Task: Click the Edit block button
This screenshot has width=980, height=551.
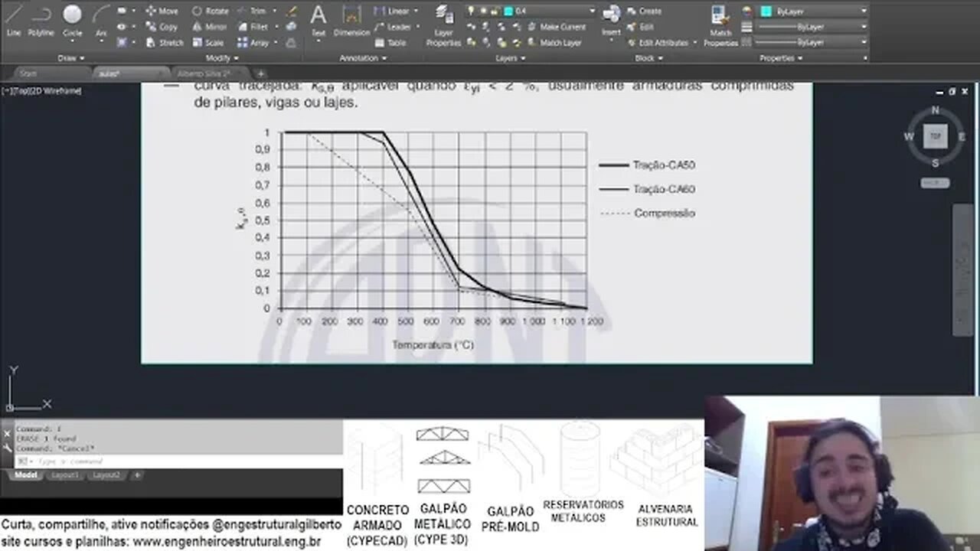Action: pos(640,27)
